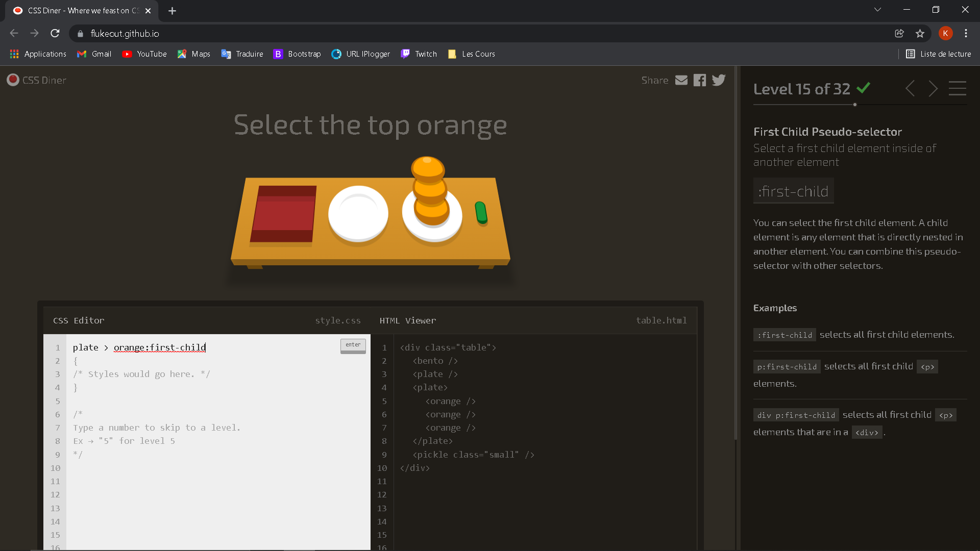Click the enter button in CSS editor

(x=353, y=345)
